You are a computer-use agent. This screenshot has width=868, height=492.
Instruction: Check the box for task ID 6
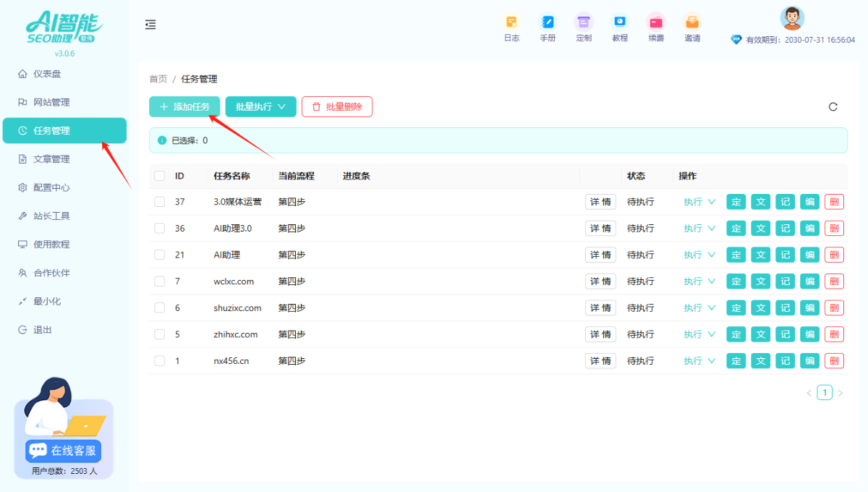tap(159, 307)
